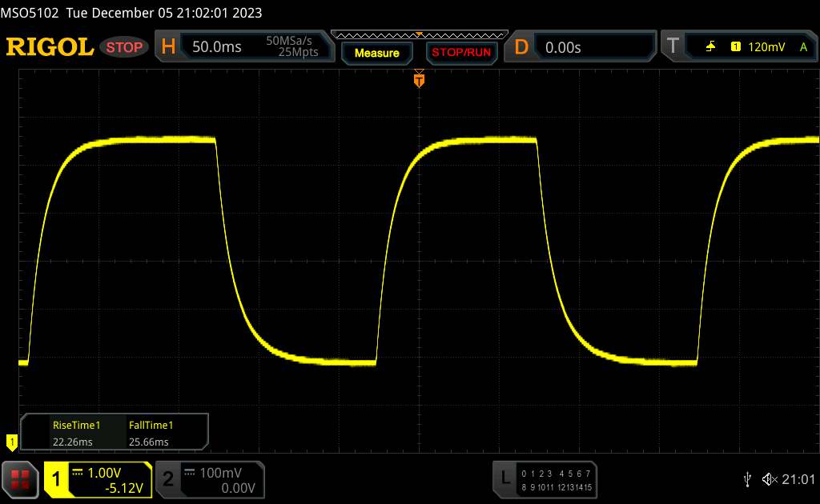
Task: Click the orange D delay label
Action: [521, 47]
